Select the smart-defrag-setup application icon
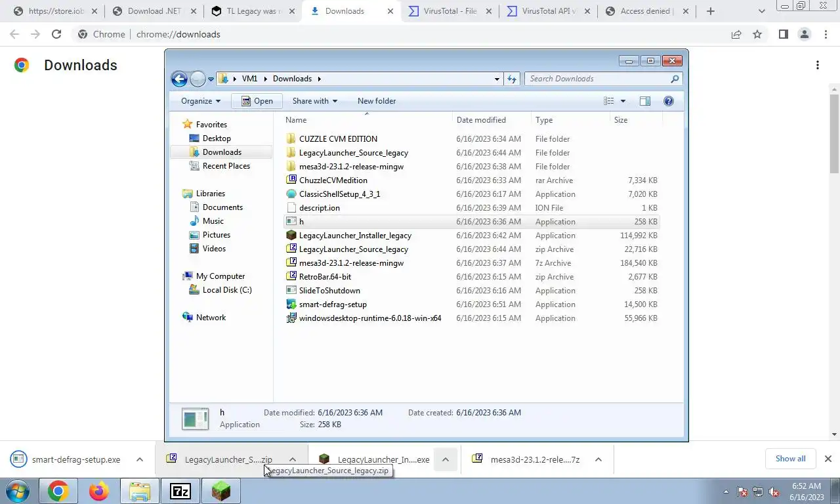This screenshot has width=840, height=504. [x=291, y=304]
